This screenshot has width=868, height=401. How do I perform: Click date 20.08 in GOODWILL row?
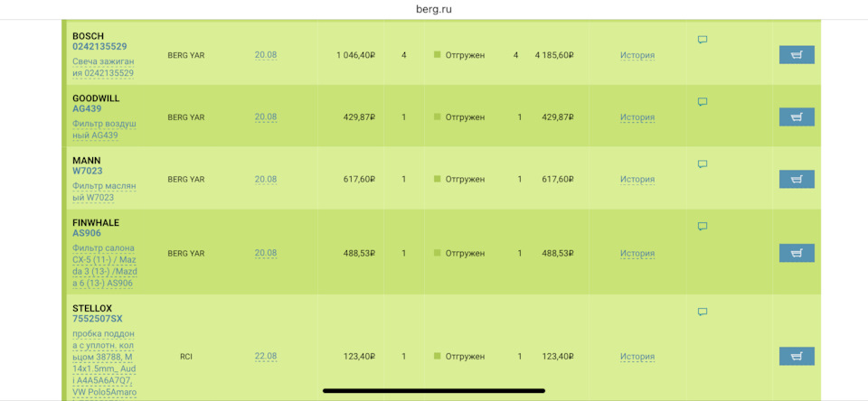coord(266,117)
